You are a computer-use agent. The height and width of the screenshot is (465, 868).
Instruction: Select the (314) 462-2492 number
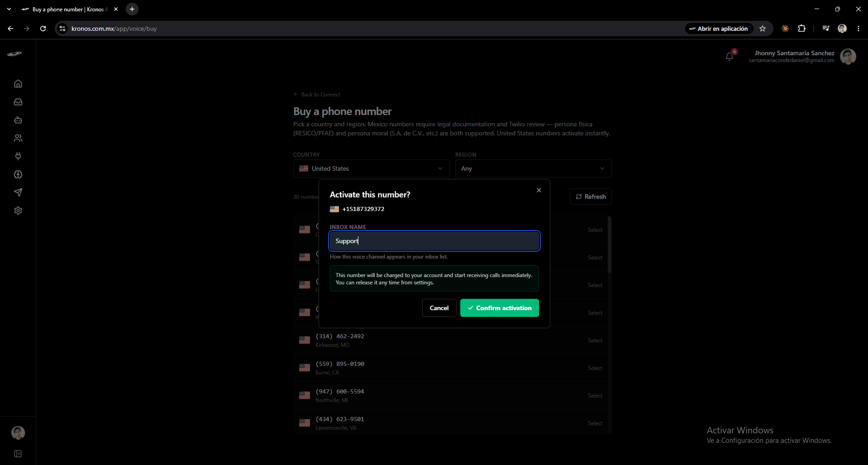pyautogui.click(x=595, y=340)
